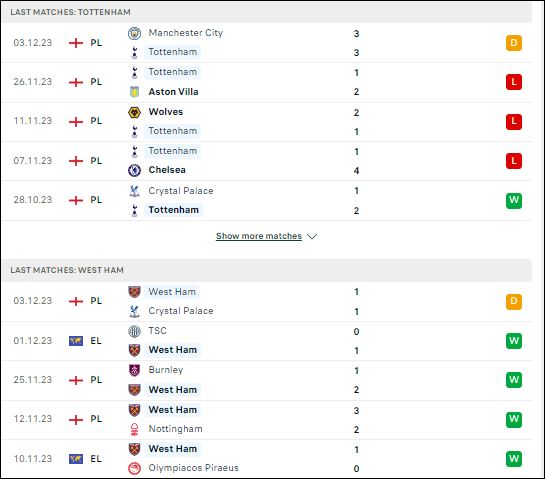Select the Crystal Palace name in West Ham section
The width and height of the screenshot is (545, 479).
click(181, 311)
